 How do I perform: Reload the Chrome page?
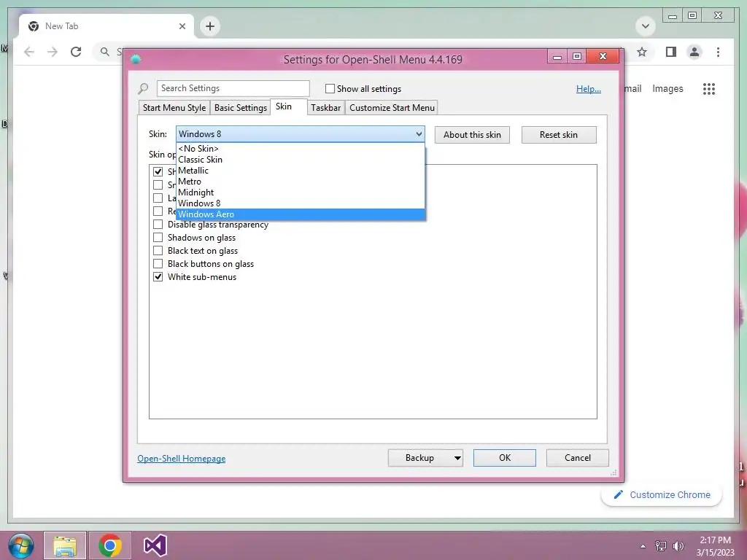pyautogui.click(x=76, y=52)
